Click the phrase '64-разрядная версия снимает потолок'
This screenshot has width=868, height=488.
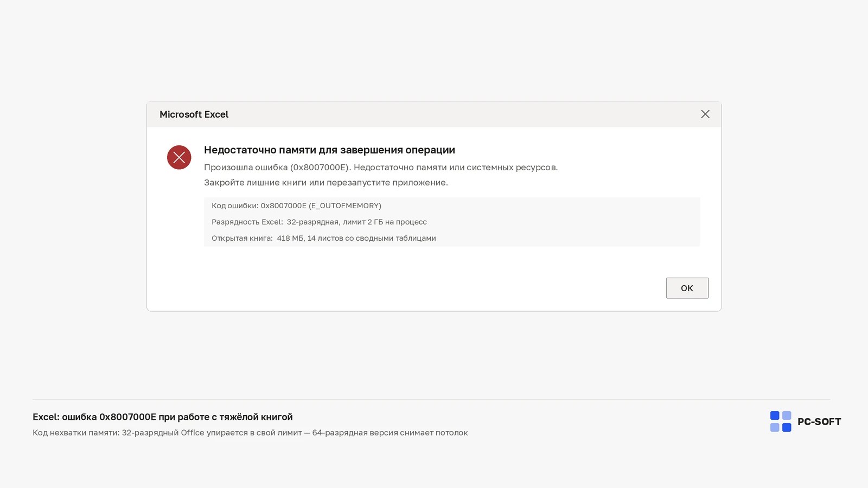point(390,433)
